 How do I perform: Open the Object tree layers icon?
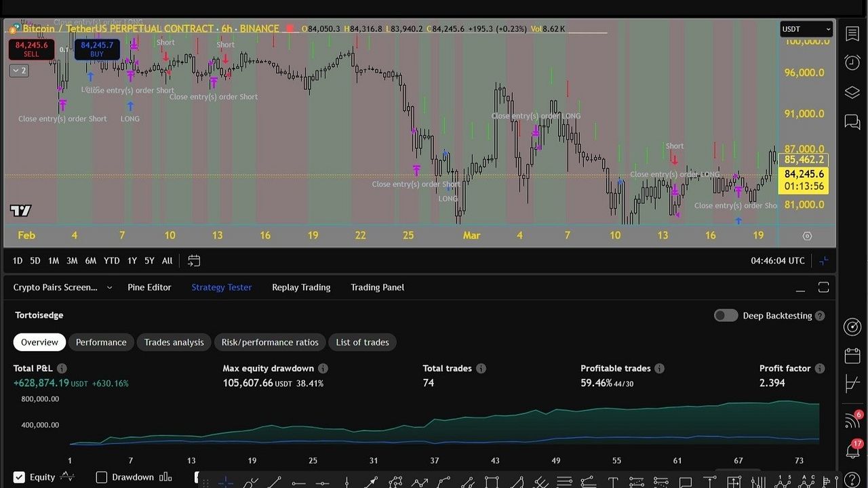(852, 92)
